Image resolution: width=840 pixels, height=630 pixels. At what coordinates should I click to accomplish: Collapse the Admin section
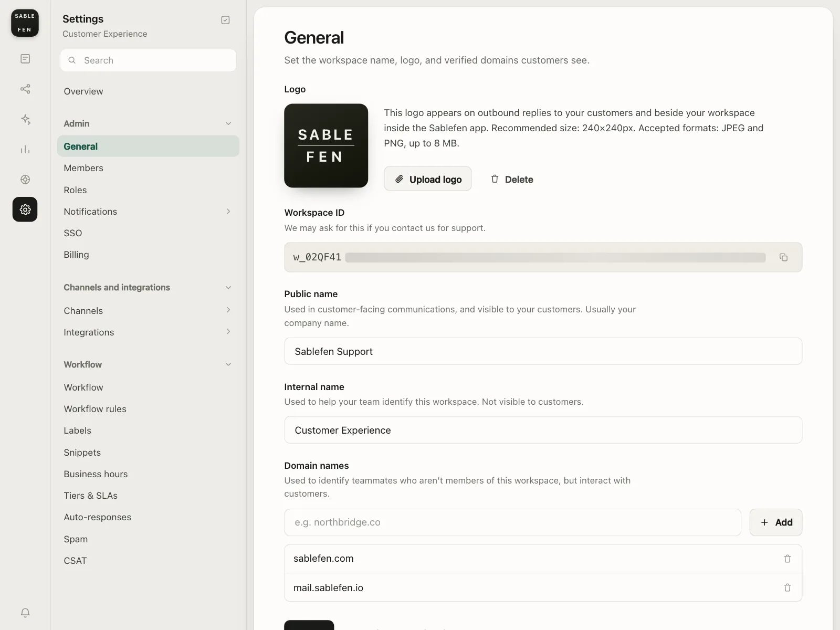(228, 123)
